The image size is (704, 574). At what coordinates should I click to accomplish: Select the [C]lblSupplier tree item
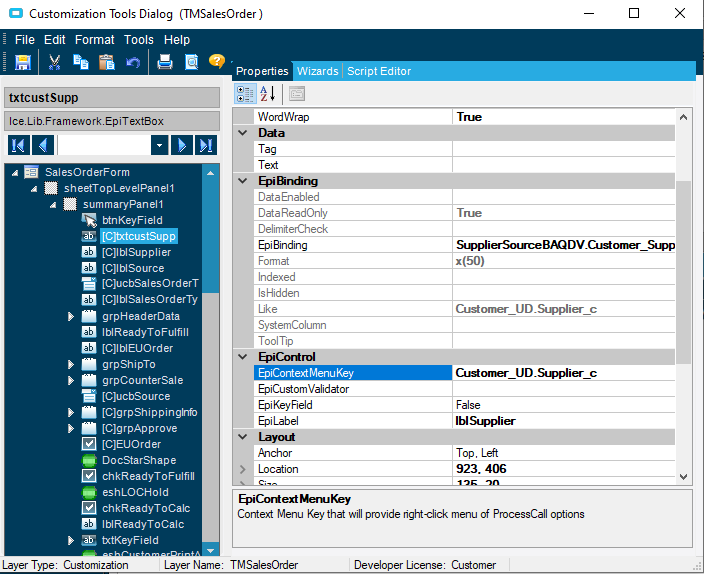(x=135, y=252)
